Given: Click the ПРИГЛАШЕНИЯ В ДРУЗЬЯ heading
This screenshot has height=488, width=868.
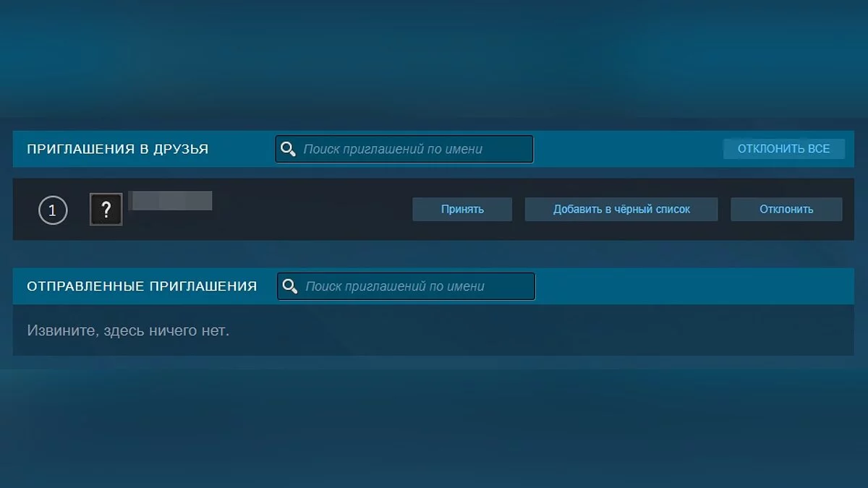Looking at the screenshot, I should pyautogui.click(x=118, y=150).
